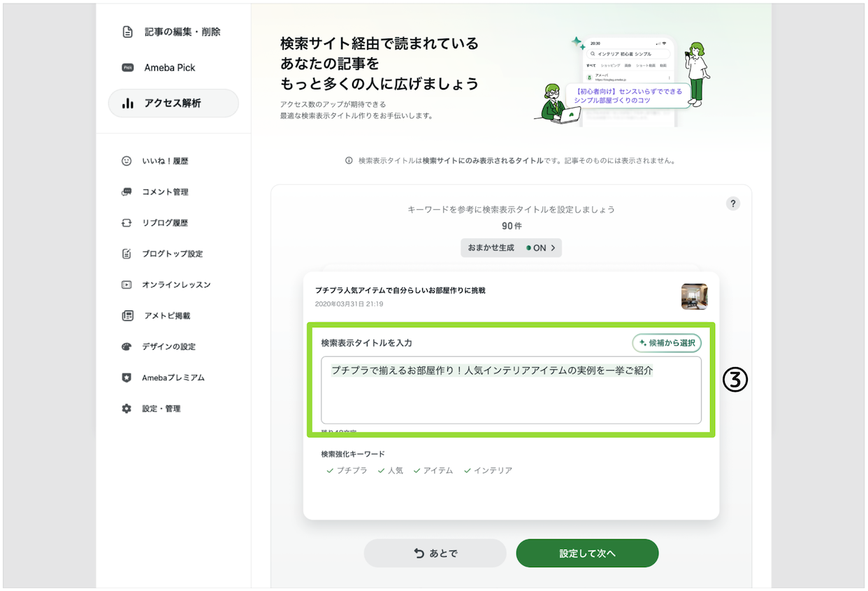Click the article room photo thumbnail
Screen dimensions: 868x591
click(x=694, y=297)
